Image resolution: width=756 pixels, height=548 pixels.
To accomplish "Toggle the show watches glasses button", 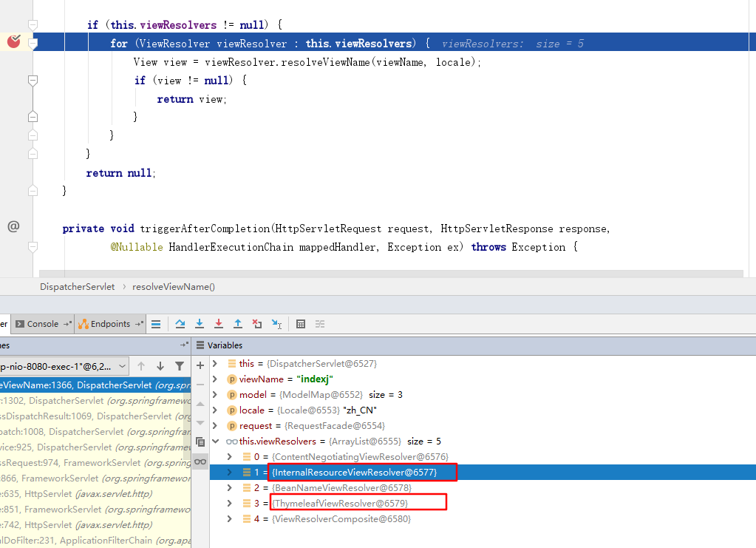I will pos(200,461).
